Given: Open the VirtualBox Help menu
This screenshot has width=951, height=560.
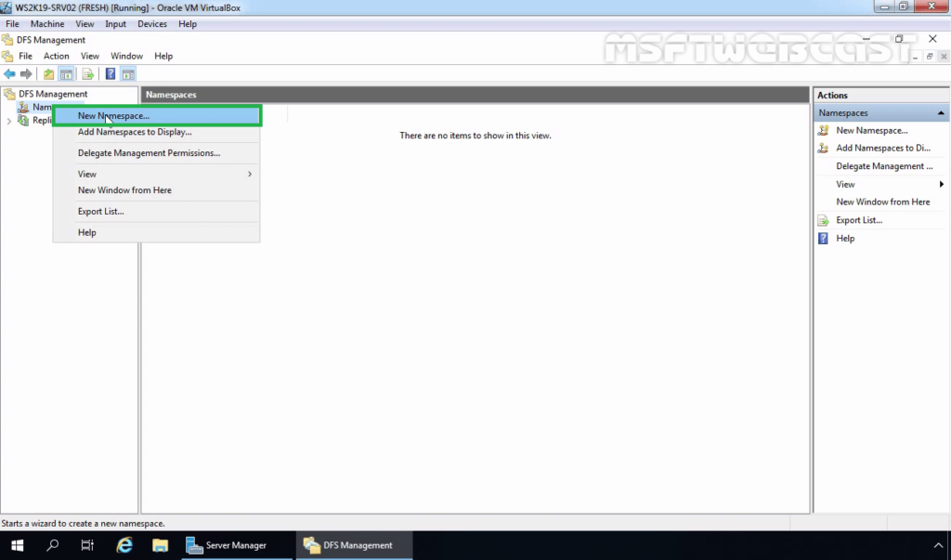Looking at the screenshot, I should (x=188, y=23).
